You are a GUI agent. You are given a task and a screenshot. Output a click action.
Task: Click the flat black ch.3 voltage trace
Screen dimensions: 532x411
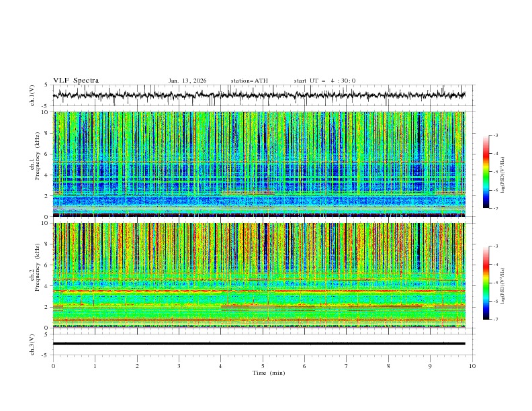[259, 344]
